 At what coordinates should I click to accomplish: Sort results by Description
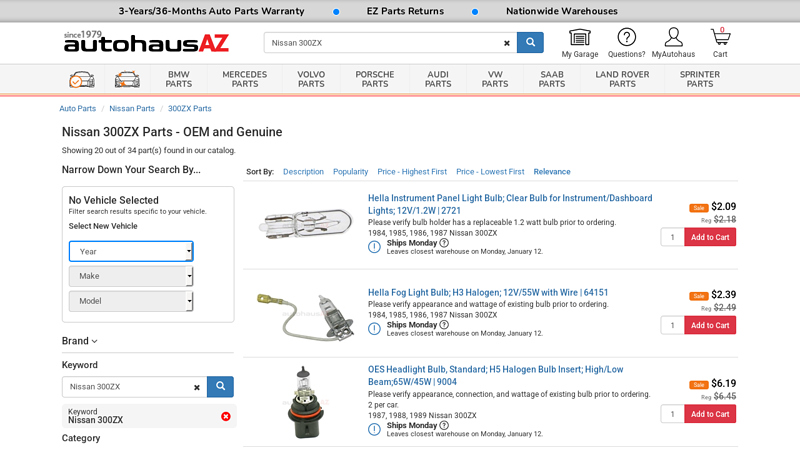(x=304, y=172)
